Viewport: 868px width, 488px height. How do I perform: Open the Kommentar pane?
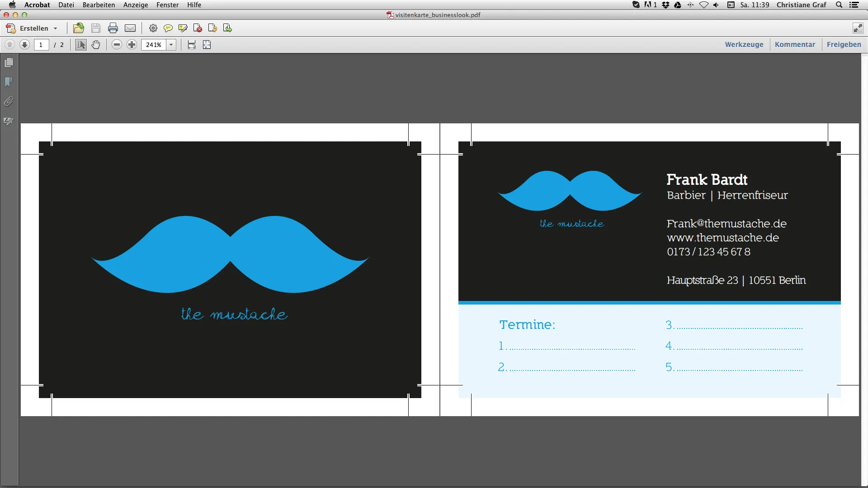pos(795,44)
